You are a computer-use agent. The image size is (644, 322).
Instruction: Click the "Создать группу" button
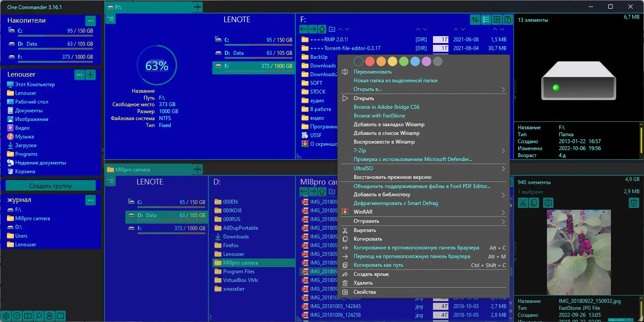[51, 185]
